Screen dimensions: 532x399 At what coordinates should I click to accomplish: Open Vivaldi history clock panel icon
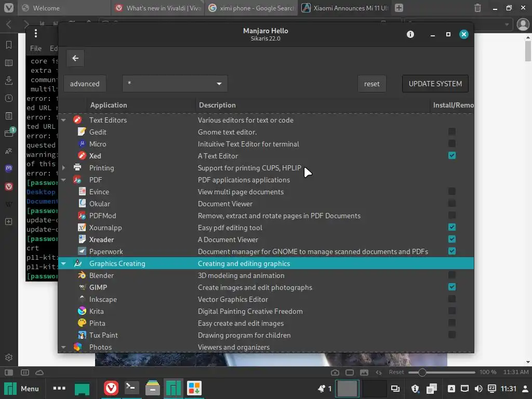tap(9, 98)
